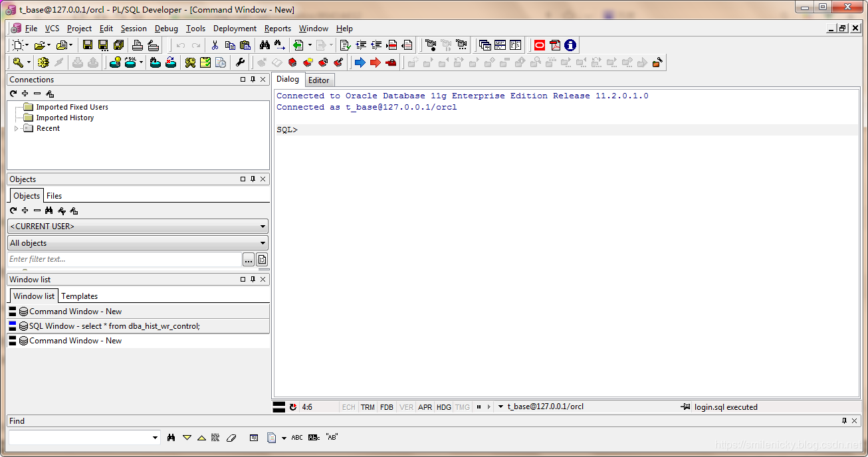Click the wrench configure tools icon
The image size is (868, 457).
point(241,62)
